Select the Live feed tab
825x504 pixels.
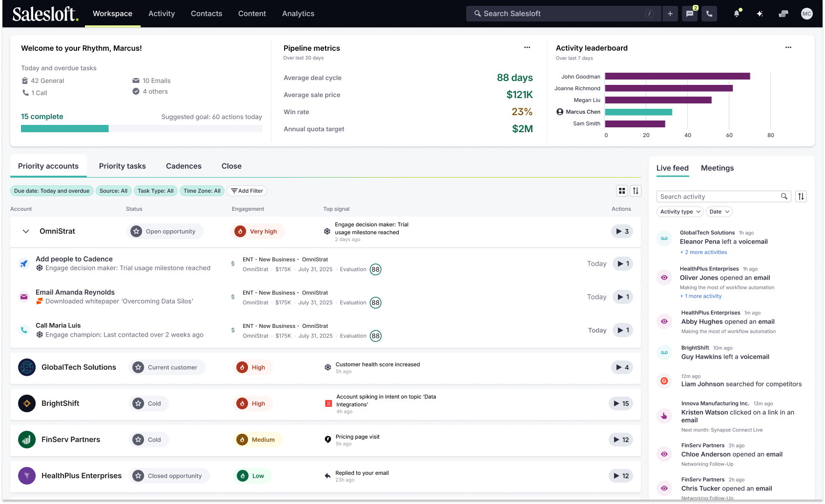(x=673, y=168)
